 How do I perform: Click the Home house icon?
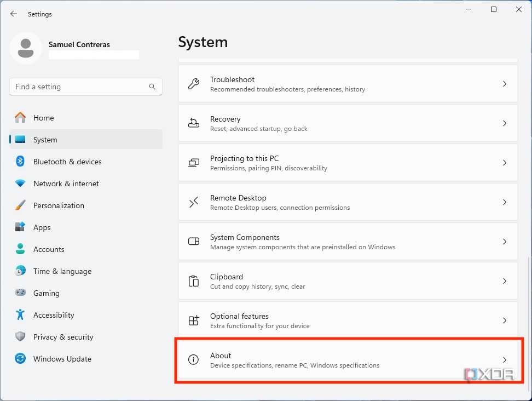point(20,117)
